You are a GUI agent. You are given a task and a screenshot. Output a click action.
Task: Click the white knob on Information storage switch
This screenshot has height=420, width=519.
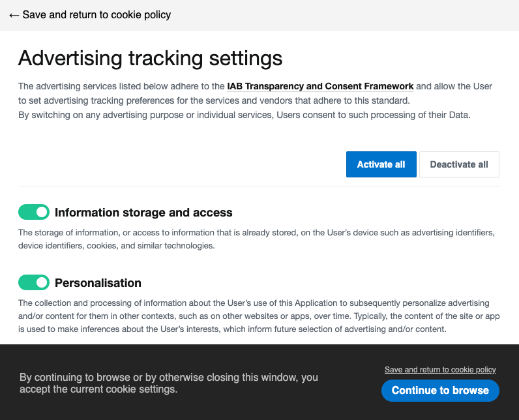[x=42, y=212]
